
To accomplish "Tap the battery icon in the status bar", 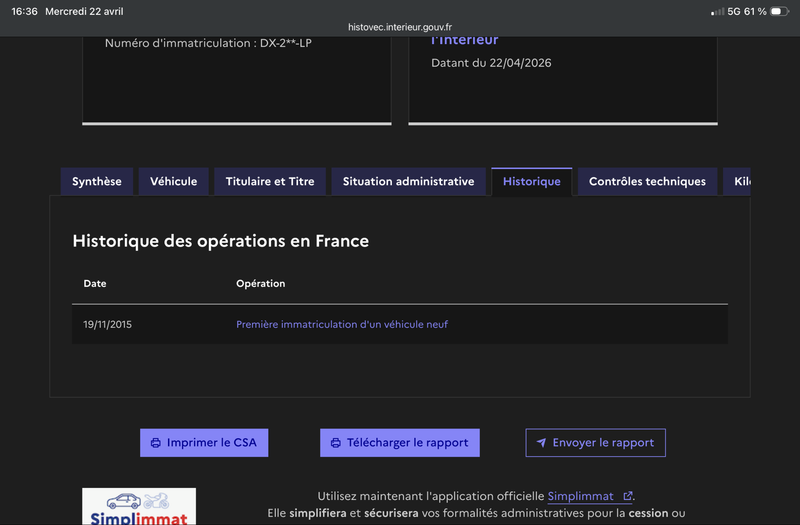I will click(x=779, y=11).
